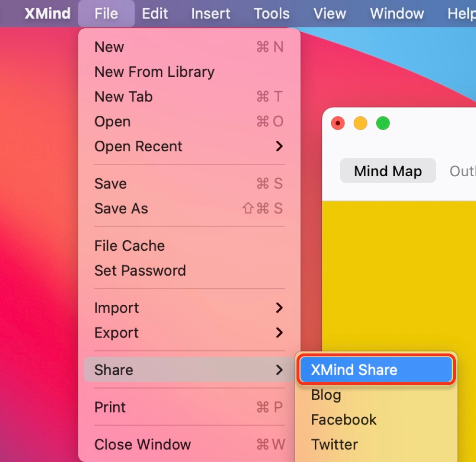The height and width of the screenshot is (462, 476).
Task: Choose New from the File menu
Action: (190, 47)
